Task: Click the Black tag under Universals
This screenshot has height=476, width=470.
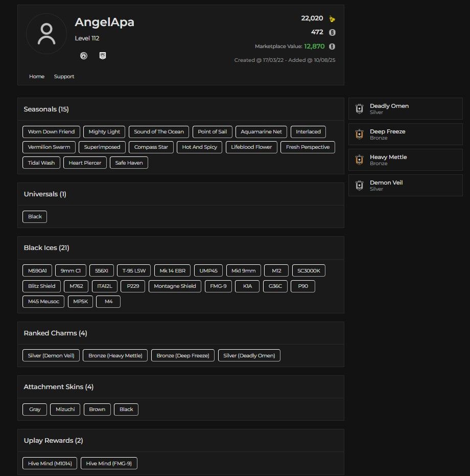Action: tap(35, 217)
